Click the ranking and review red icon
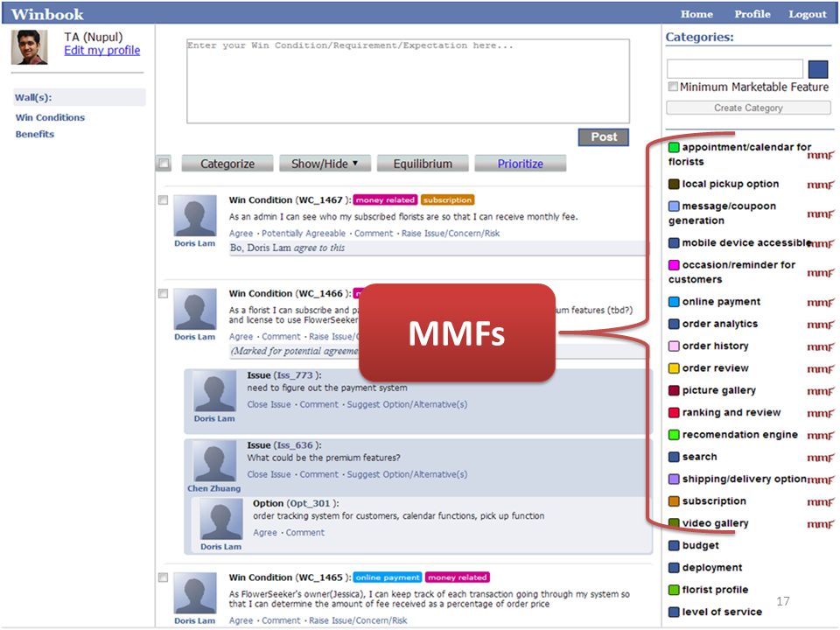 coord(674,412)
